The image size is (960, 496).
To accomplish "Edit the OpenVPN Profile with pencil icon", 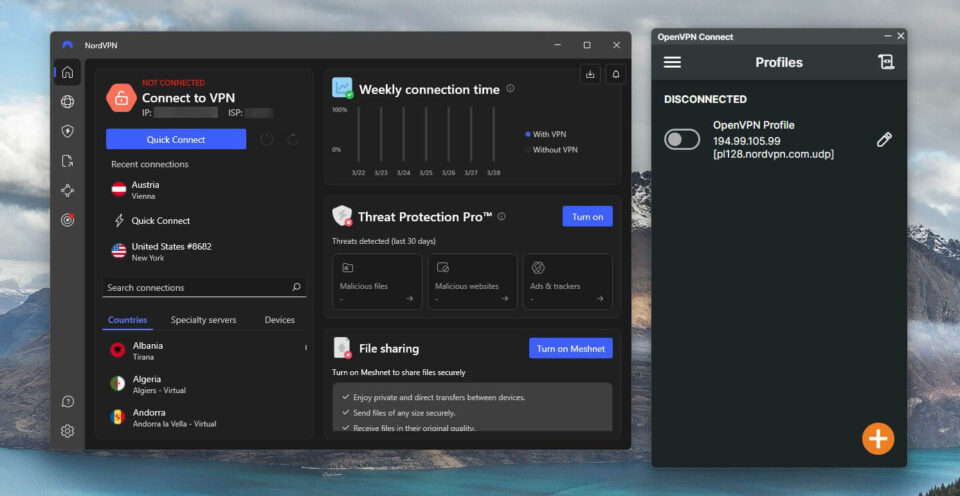I will pyautogui.click(x=884, y=140).
